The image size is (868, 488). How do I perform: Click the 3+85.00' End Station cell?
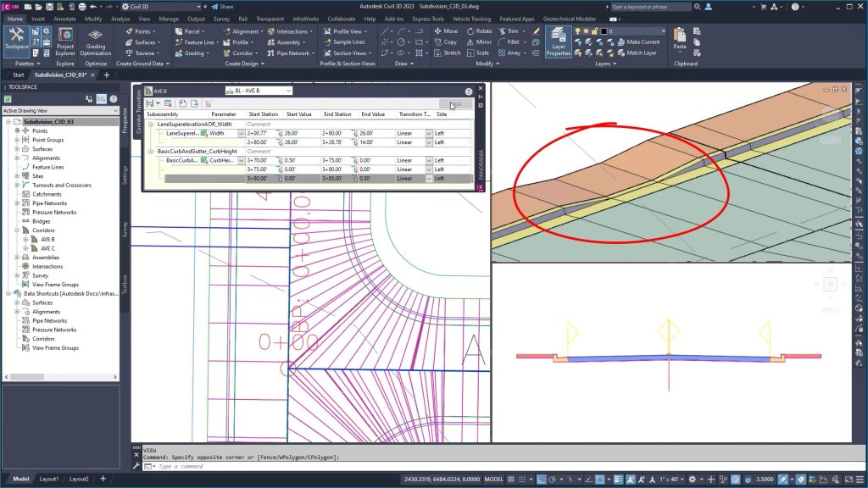tap(337, 179)
